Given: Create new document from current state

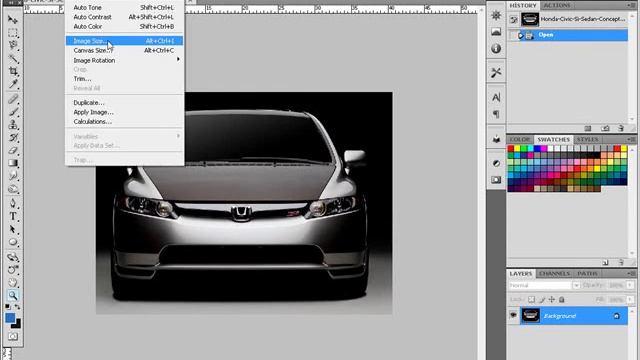Looking at the screenshot, I should point(588,128).
